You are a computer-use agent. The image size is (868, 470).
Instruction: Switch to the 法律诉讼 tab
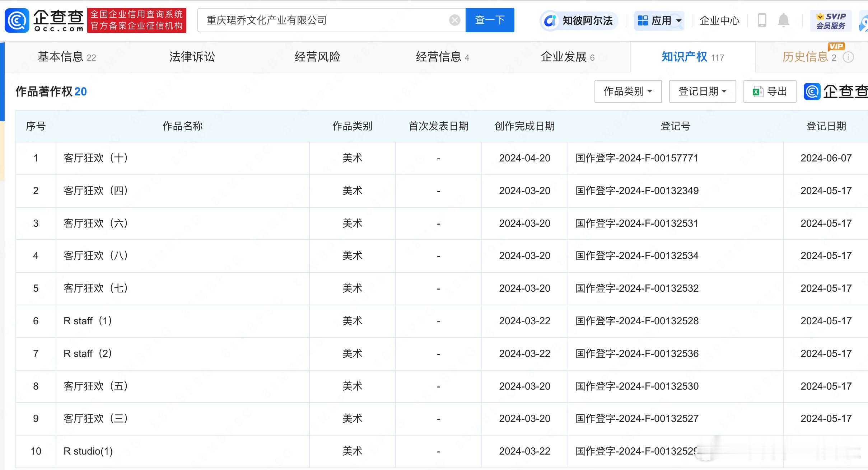[192, 57]
